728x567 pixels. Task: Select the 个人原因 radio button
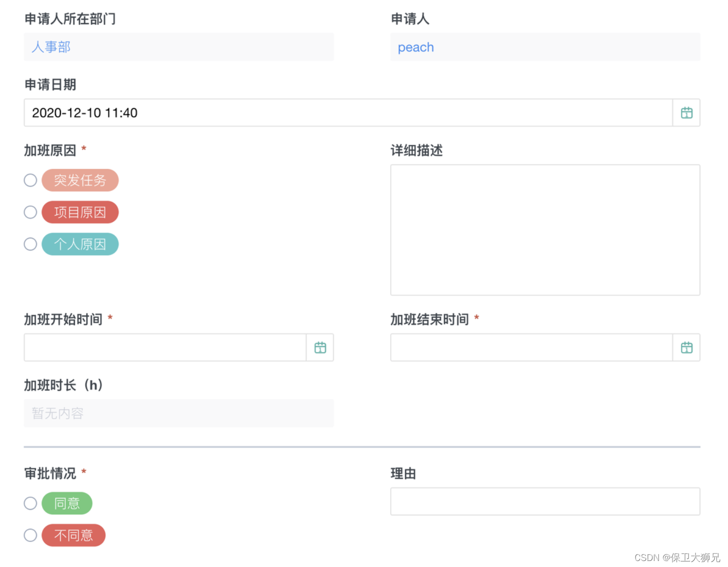(x=30, y=244)
